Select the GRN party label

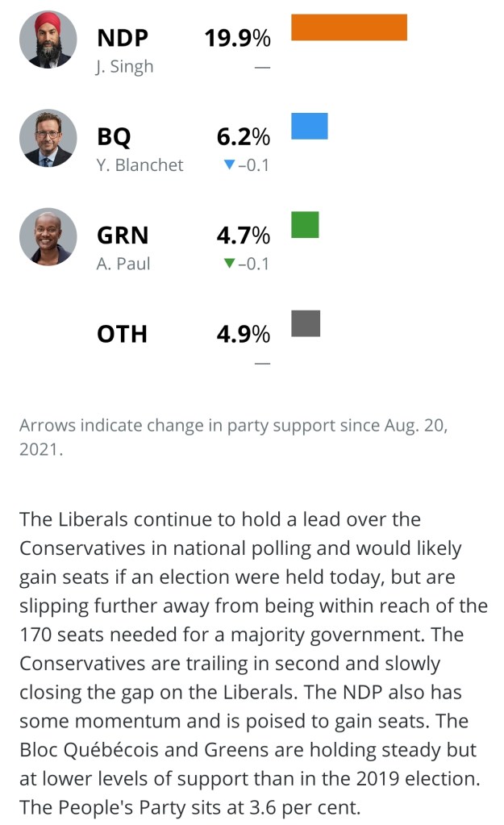[x=123, y=235]
